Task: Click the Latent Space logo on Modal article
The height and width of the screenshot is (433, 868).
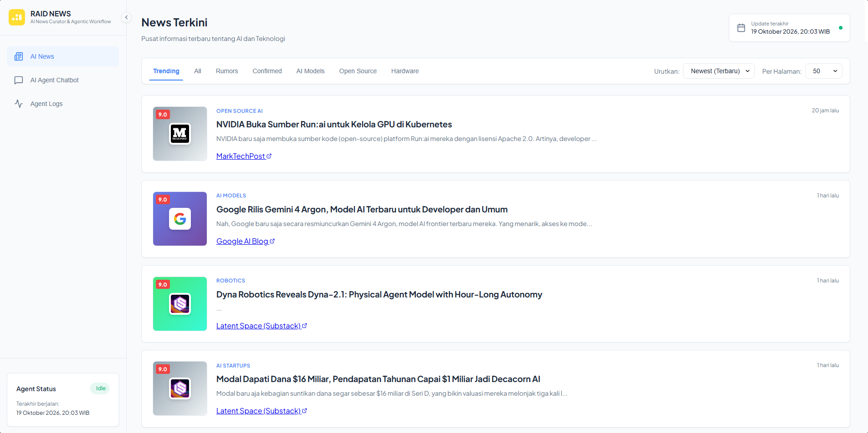Action: pyautogui.click(x=180, y=388)
